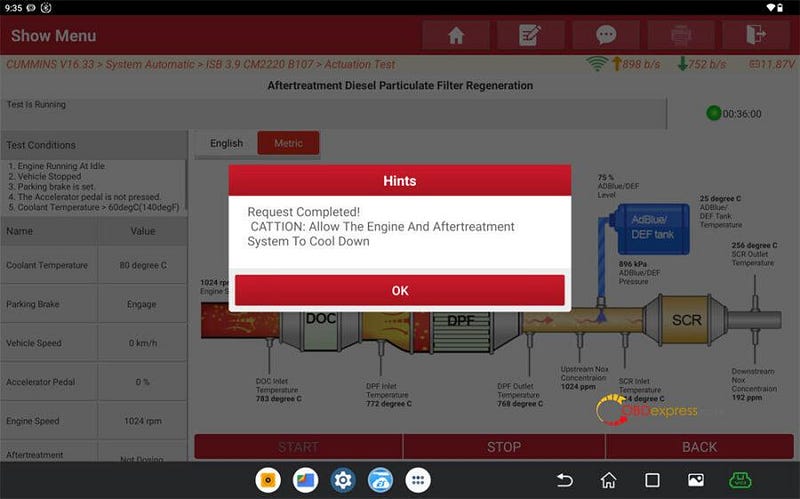Tap the '0 km/h' value cell
The image size is (800, 499).
click(x=143, y=343)
